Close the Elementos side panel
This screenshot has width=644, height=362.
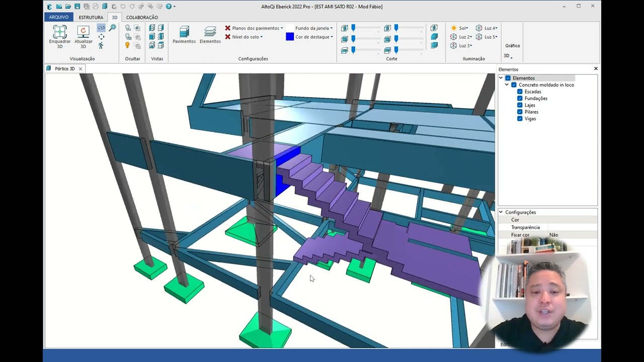[596, 68]
